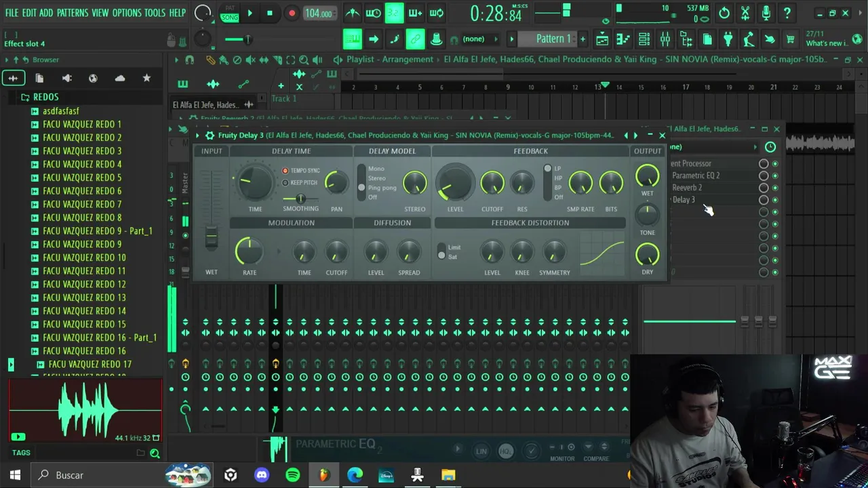Click the browser files icon tab
The width and height of the screenshot is (868, 488).
[39, 78]
